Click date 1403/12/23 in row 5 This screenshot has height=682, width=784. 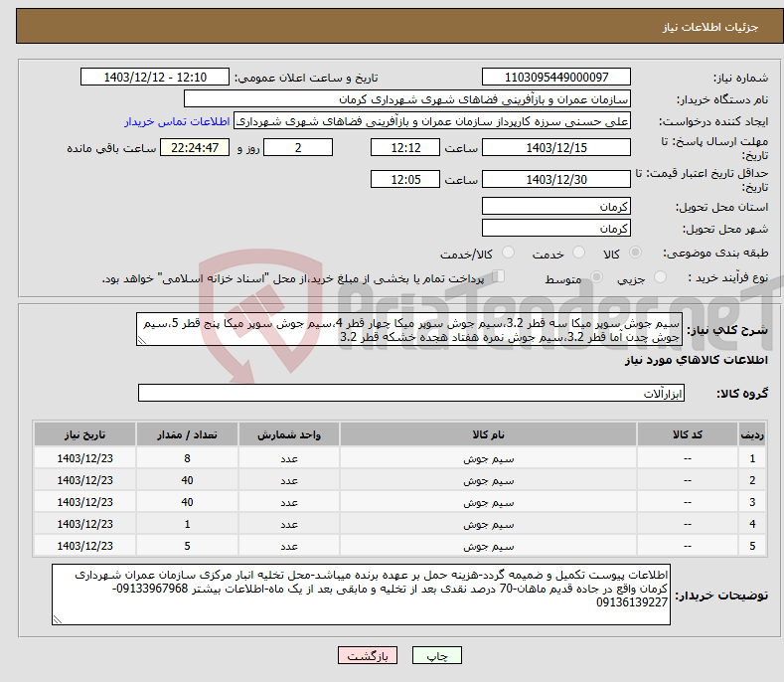[85, 547]
